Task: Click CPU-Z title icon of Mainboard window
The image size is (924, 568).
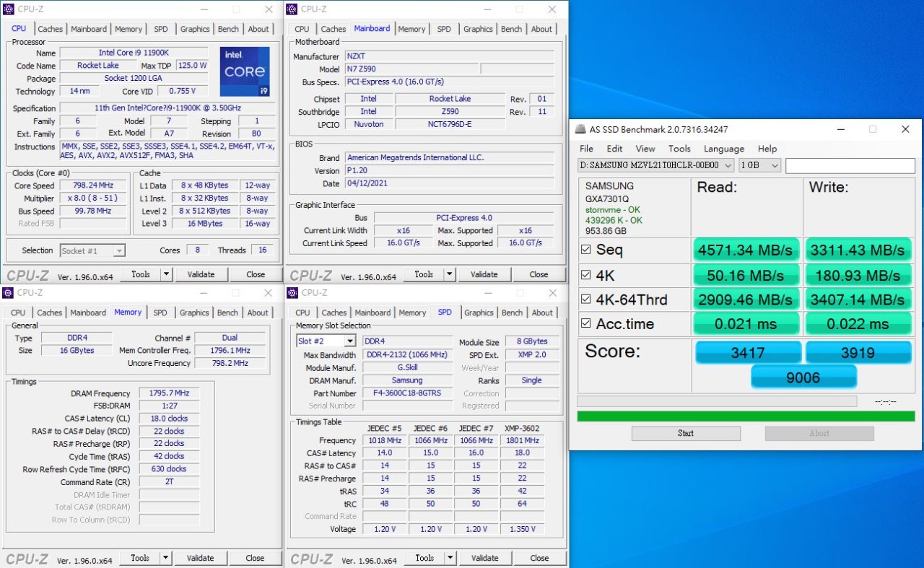Action: point(292,9)
